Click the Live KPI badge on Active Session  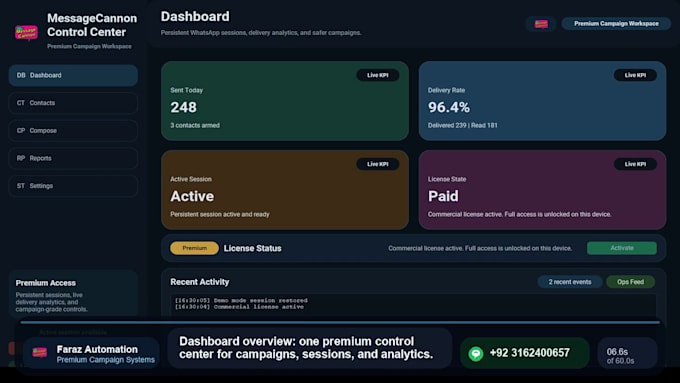click(377, 164)
